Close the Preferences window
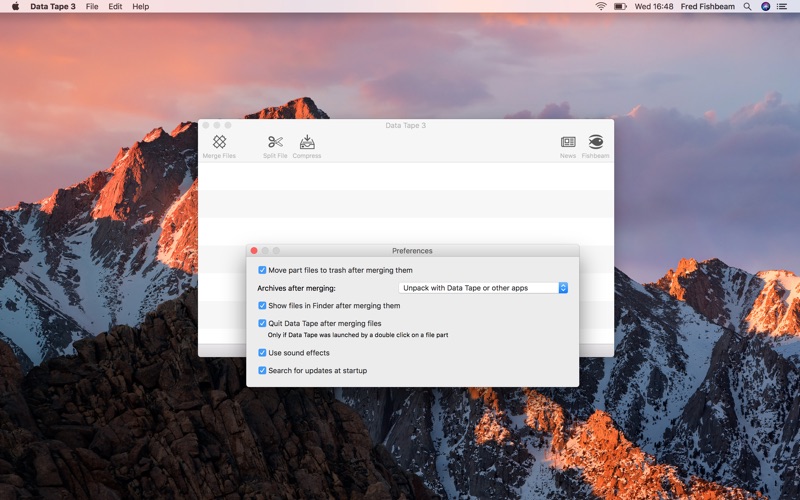The width and height of the screenshot is (800, 500). tap(254, 251)
